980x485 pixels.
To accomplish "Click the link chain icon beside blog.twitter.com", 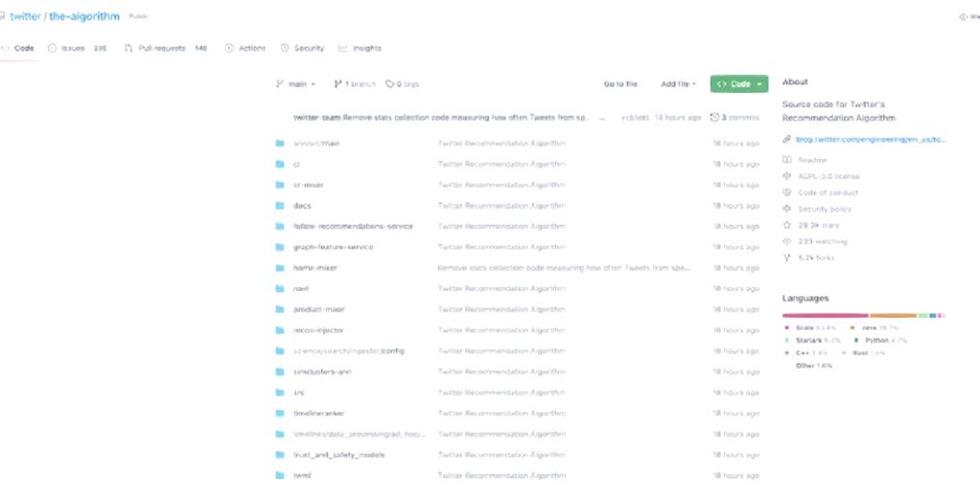I will 787,140.
